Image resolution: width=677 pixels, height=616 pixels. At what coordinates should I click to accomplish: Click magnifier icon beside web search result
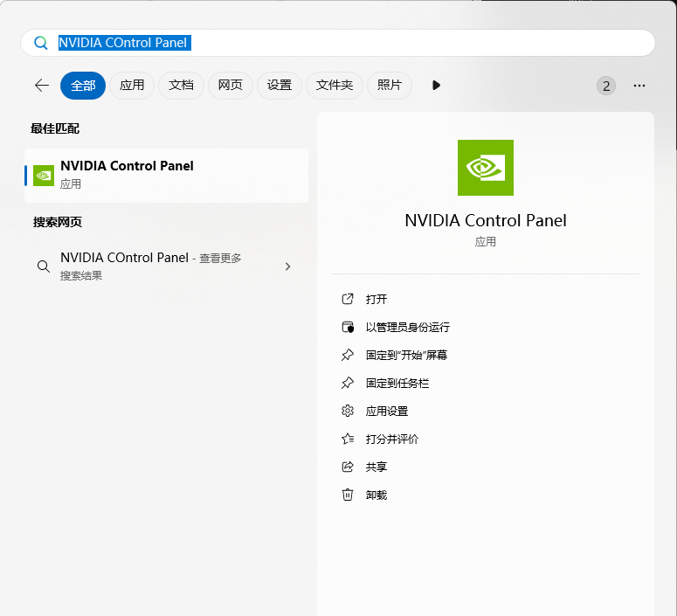pyautogui.click(x=43, y=266)
